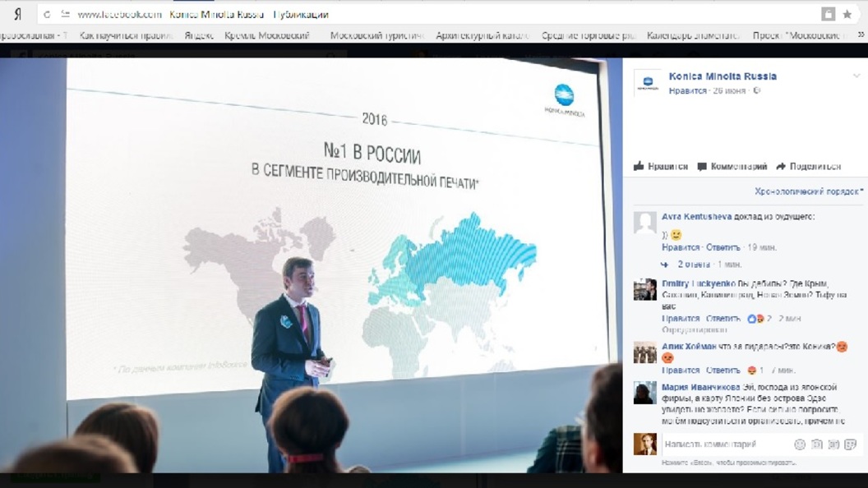Reload the page with the refresh icon
This screenshot has width=868, height=488.
pos(47,15)
